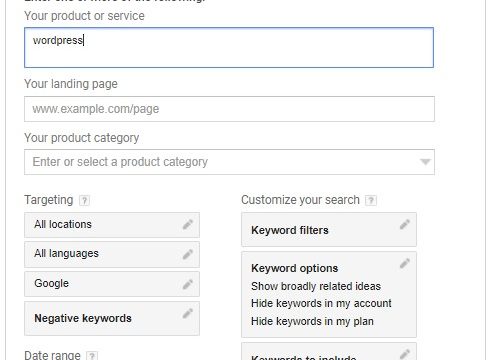Click the product category input field
The height and width of the screenshot is (360, 491).
229,162
